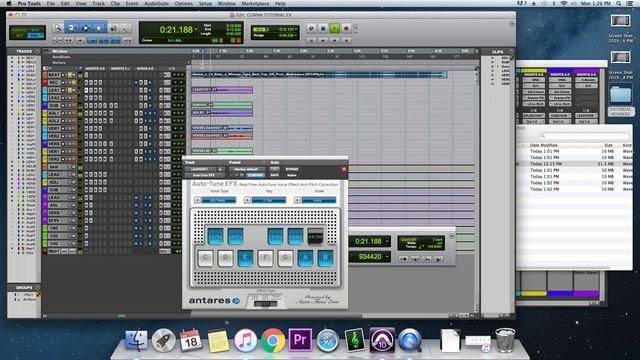640x360 pixels.
Task: Click the note G key in Auto-Tune EFX
Action: coord(285,258)
